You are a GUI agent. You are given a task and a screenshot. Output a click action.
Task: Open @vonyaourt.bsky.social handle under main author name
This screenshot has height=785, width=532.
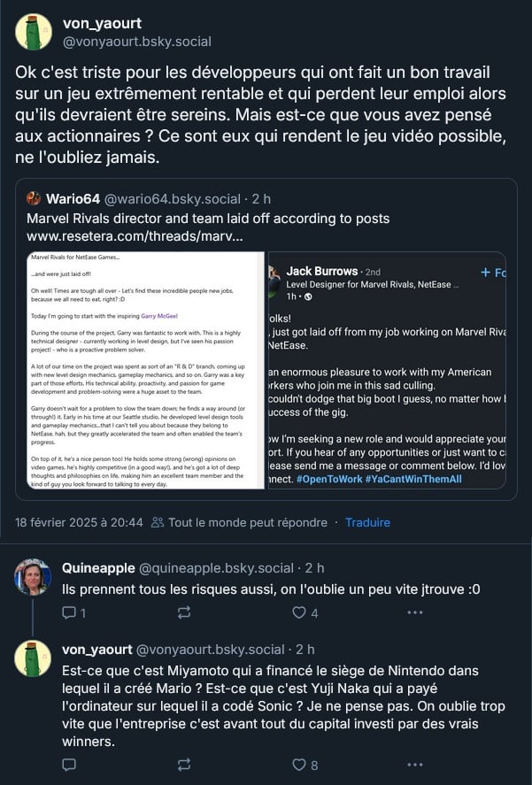coord(136,42)
